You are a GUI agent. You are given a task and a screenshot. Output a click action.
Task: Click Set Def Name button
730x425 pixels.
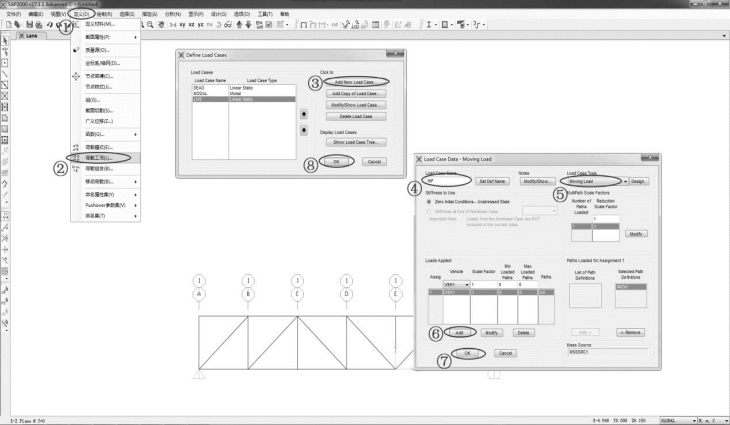[x=492, y=181]
